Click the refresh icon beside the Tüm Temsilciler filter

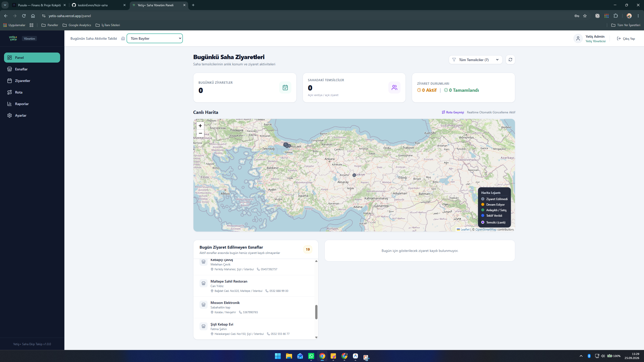510,60
